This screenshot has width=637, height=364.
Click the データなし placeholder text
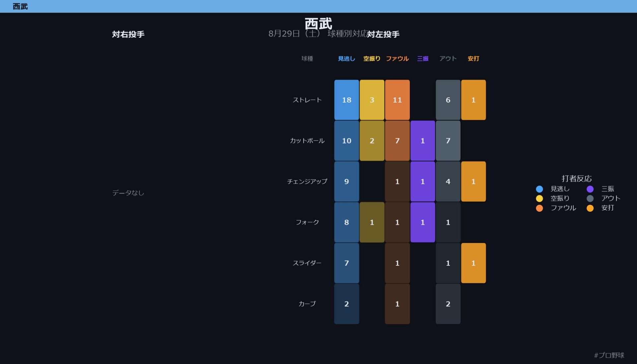[128, 193]
